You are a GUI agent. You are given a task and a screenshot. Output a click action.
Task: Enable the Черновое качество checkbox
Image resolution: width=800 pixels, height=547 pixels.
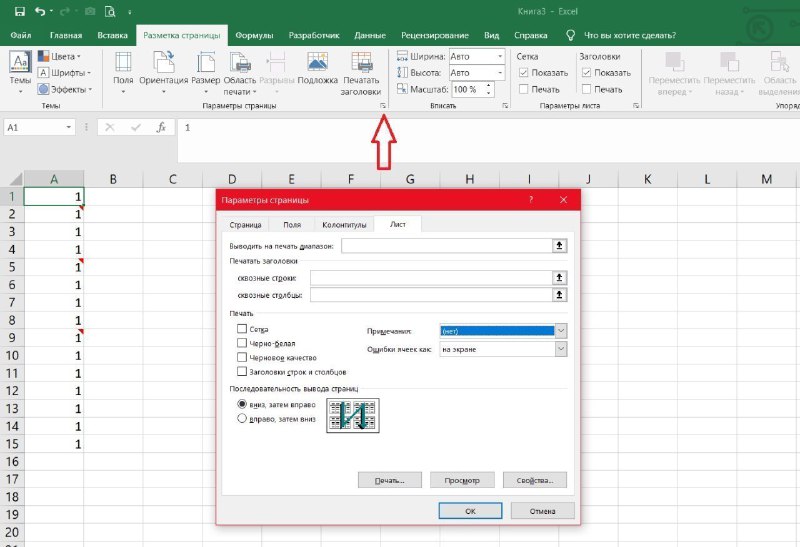(242, 357)
